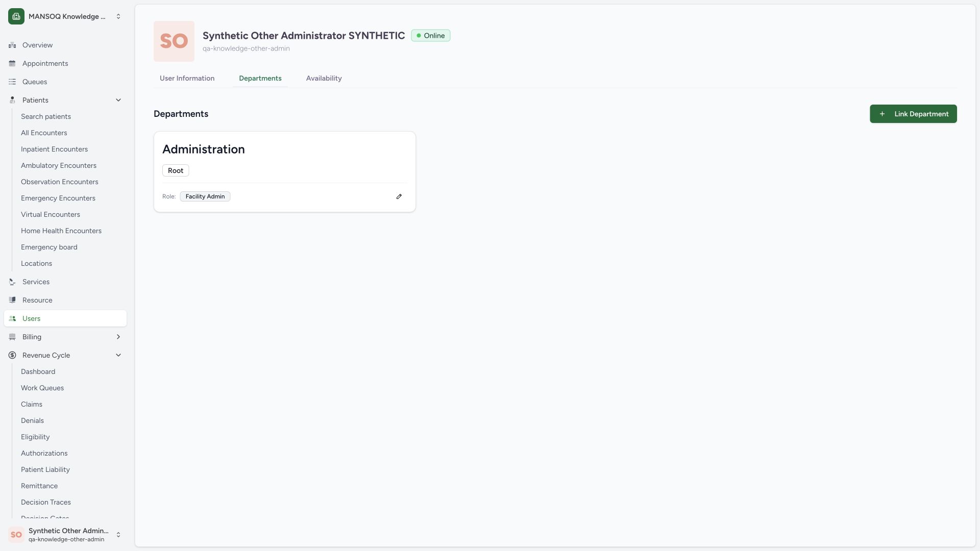Click the plus icon in Link Department
Image resolution: width=980 pixels, height=551 pixels.
[x=882, y=114]
